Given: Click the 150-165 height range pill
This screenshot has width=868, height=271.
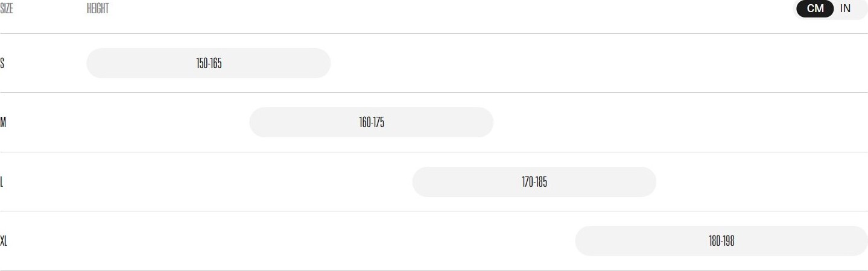Looking at the screenshot, I should (x=209, y=63).
